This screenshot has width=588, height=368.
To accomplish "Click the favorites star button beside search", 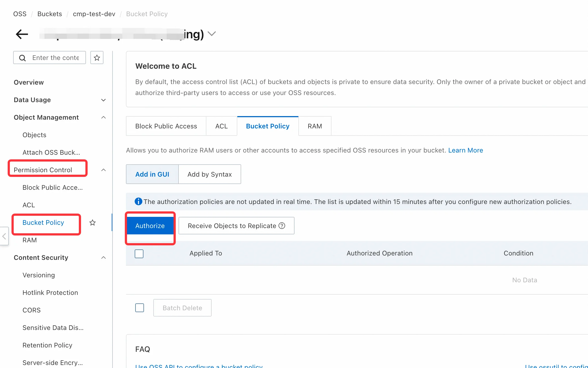I will pos(97,58).
